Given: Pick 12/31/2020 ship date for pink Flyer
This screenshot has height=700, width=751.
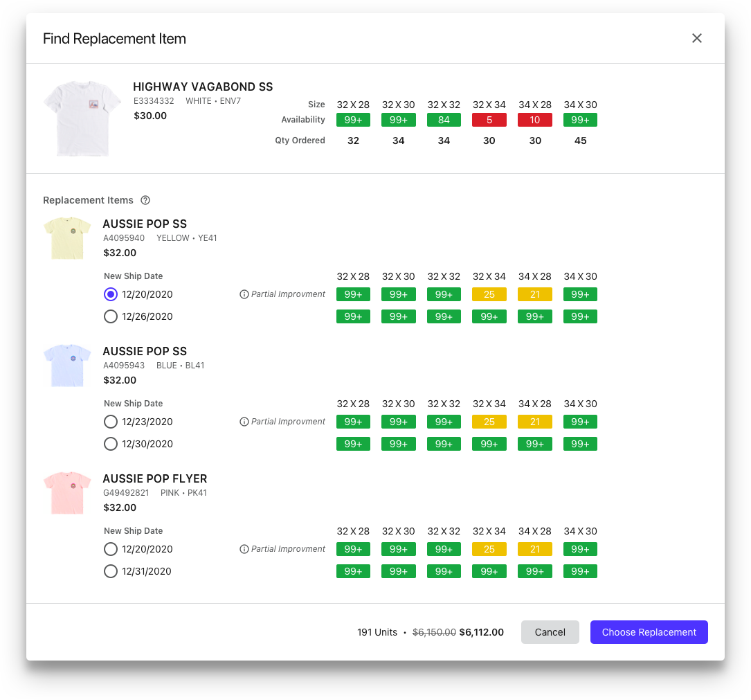Looking at the screenshot, I should point(111,571).
